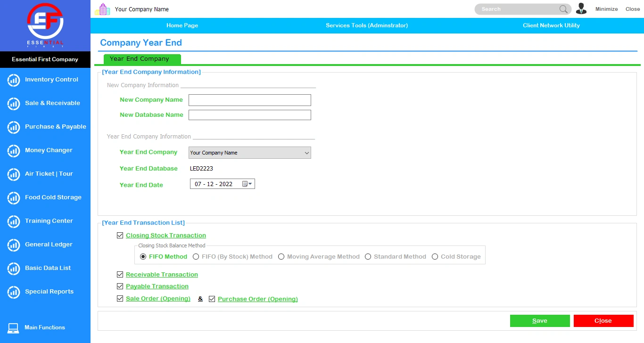
Task: Click the search magnifier icon
Action: [x=563, y=9]
